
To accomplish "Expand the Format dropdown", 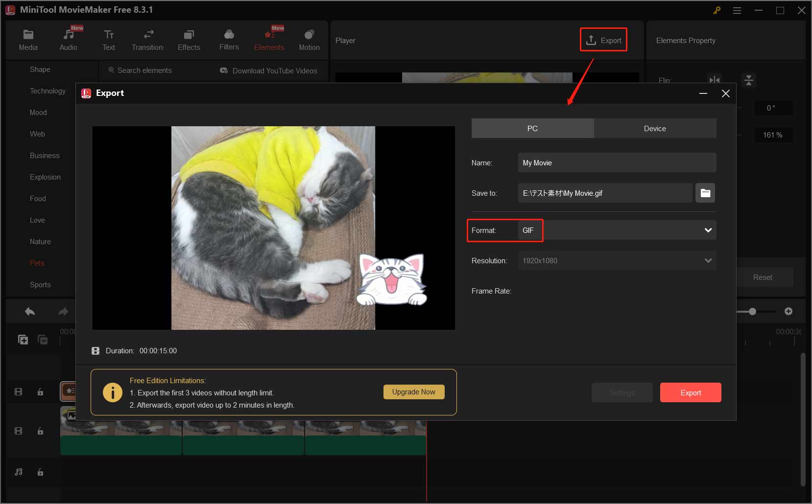I will (708, 230).
